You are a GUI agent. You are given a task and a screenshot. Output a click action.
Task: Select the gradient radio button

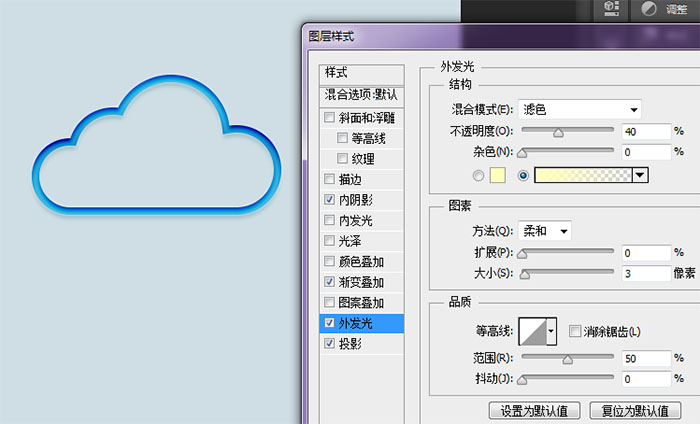tap(523, 175)
